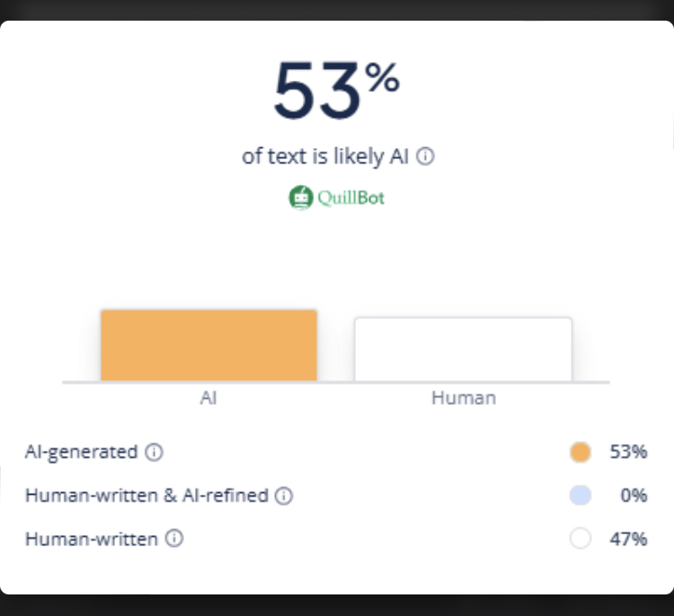This screenshot has height=616, width=674.
Task: Click the QuillBot robot logo icon
Action: [300, 198]
